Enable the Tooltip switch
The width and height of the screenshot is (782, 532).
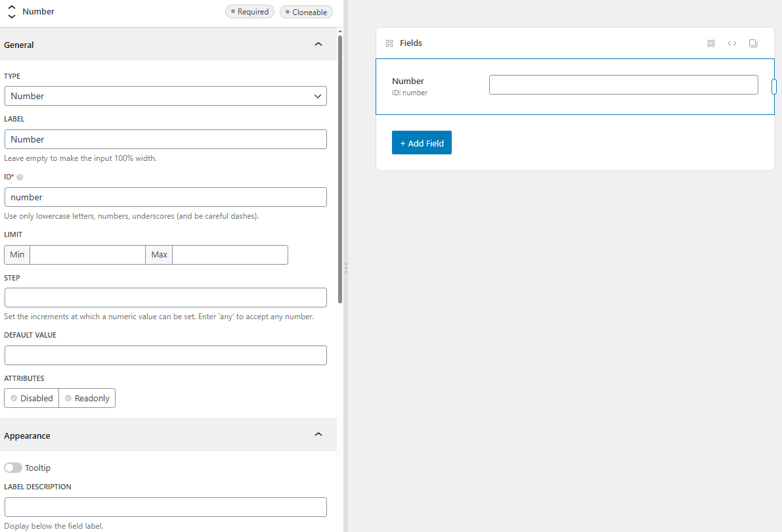pyautogui.click(x=13, y=468)
